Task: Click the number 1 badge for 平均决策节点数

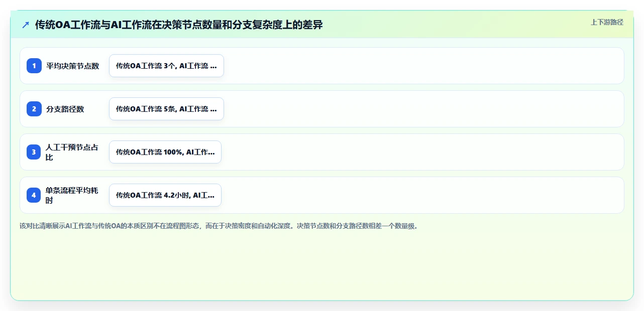Action: tap(34, 66)
